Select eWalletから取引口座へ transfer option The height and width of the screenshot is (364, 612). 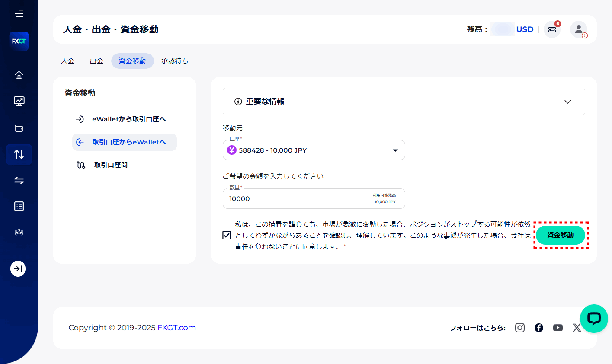pos(125,119)
